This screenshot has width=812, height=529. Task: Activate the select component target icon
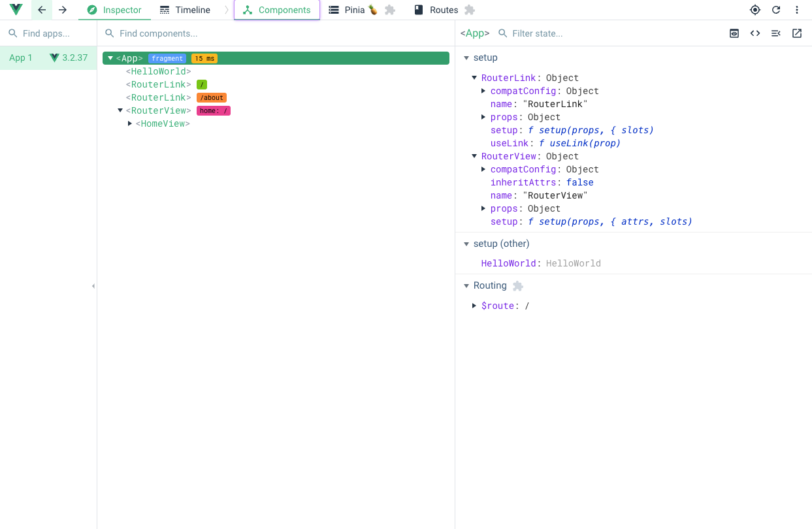point(755,10)
